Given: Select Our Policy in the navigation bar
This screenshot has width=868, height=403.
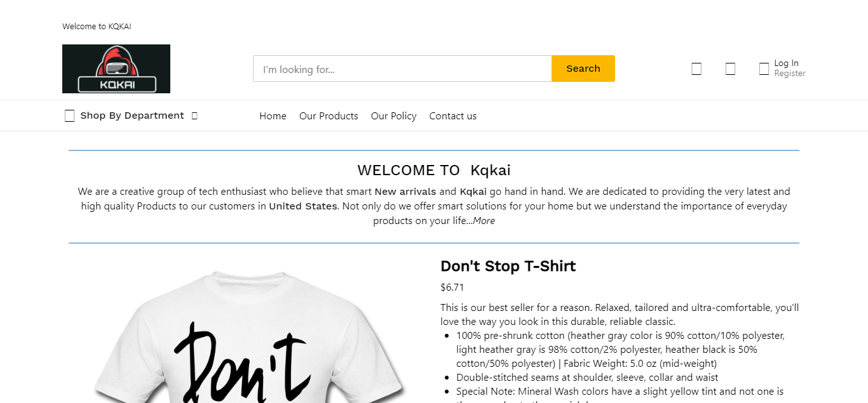Looking at the screenshot, I should [x=393, y=116].
